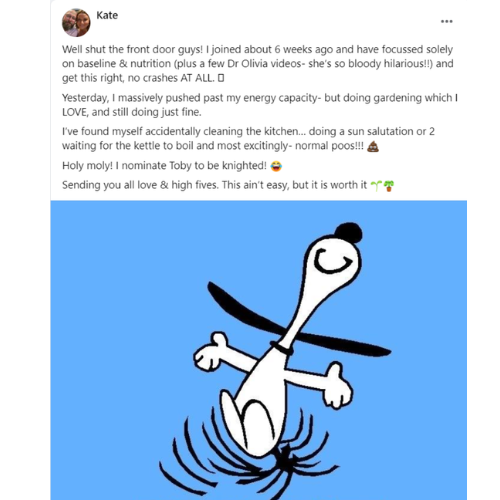Open the dancing Snoopy image attachment
Viewport: 500px width, 500px height.
259,350
